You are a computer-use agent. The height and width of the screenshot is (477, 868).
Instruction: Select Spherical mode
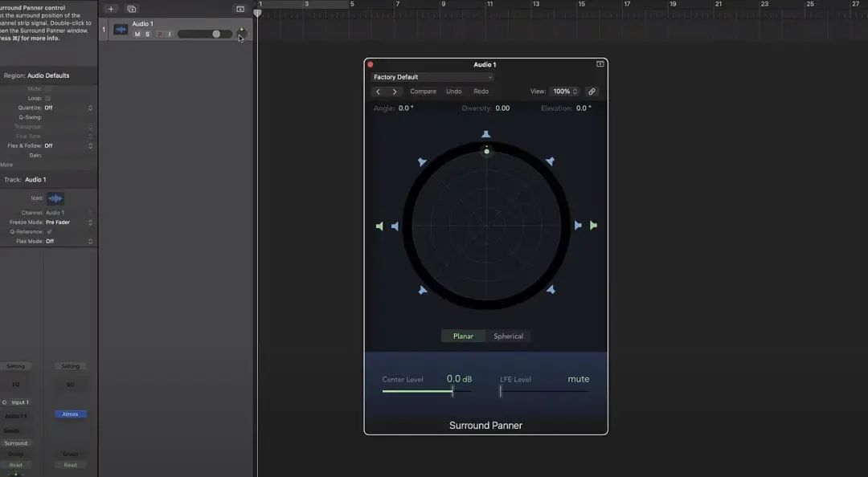[x=508, y=336]
